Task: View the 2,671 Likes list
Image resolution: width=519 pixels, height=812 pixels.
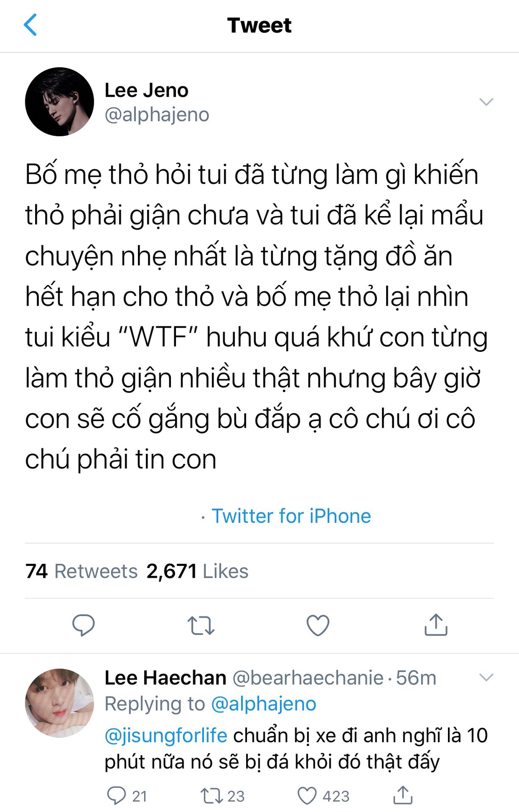Action: coord(197,571)
